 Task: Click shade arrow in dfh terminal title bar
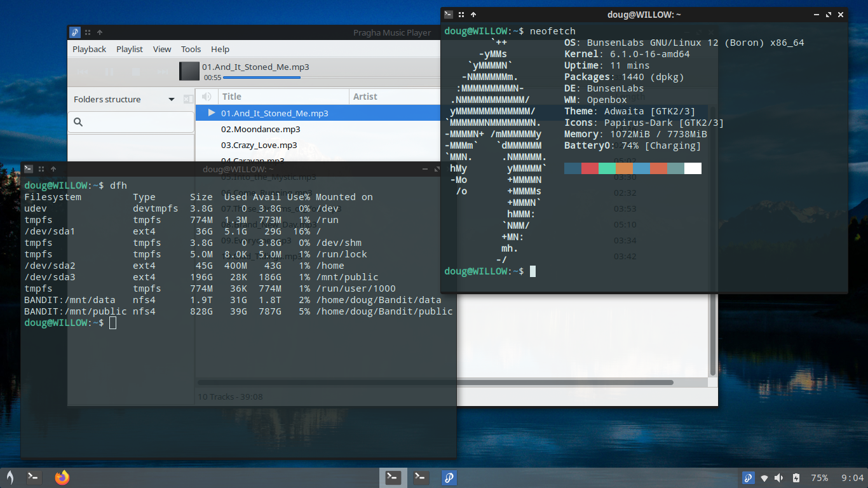53,169
